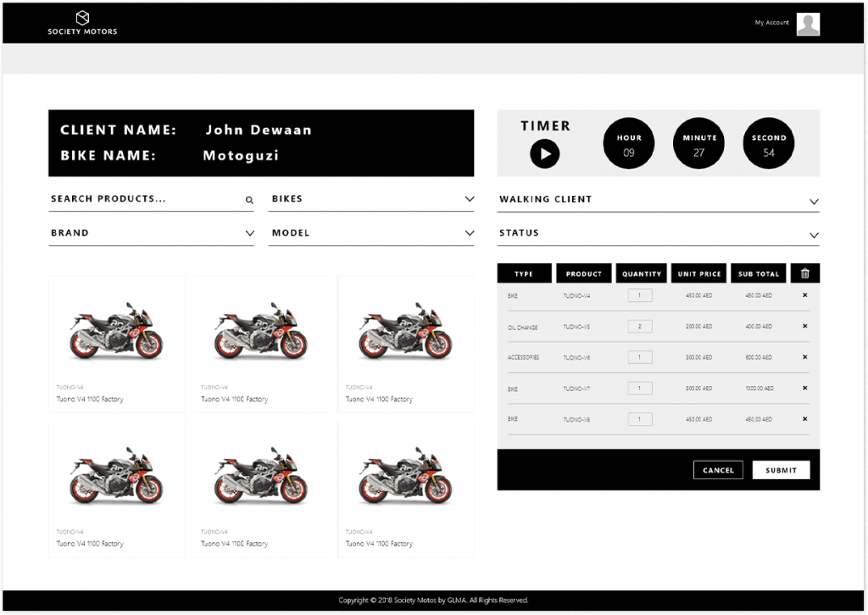The height and width of the screenshot is (615, 868).
Task: Click the 'TIMER' heading
Action: [545, 126]
